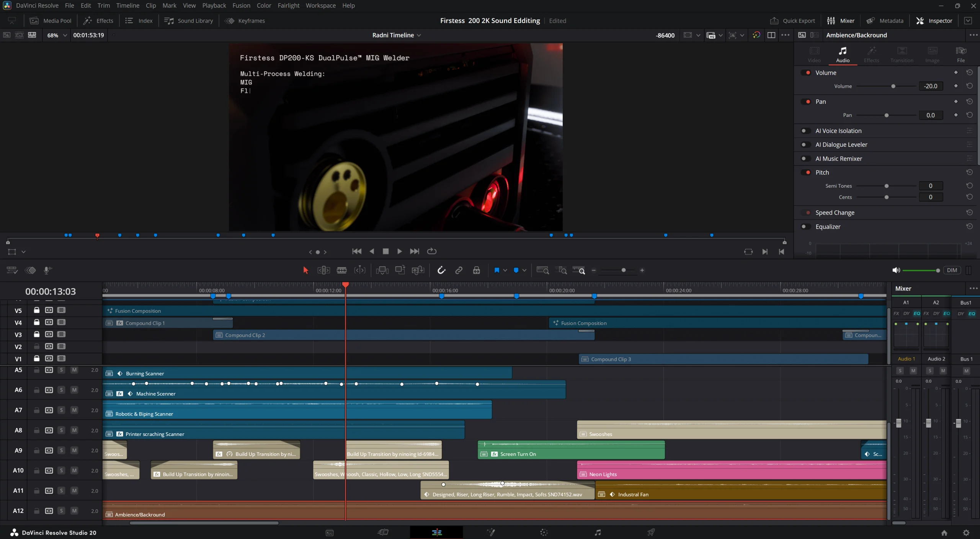Reset the Pitch section
The width and height of the screenshot is (980, 539).
click(x=969, y=172)
